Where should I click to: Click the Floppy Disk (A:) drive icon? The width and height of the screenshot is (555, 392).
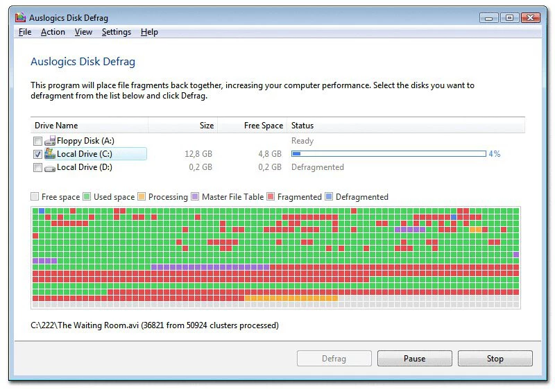50,141
